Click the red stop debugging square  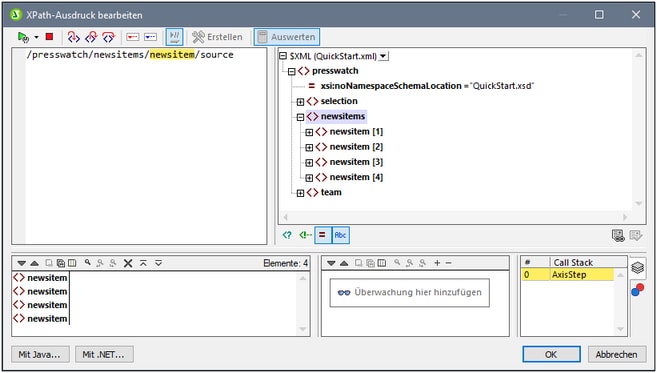(49, 37)
